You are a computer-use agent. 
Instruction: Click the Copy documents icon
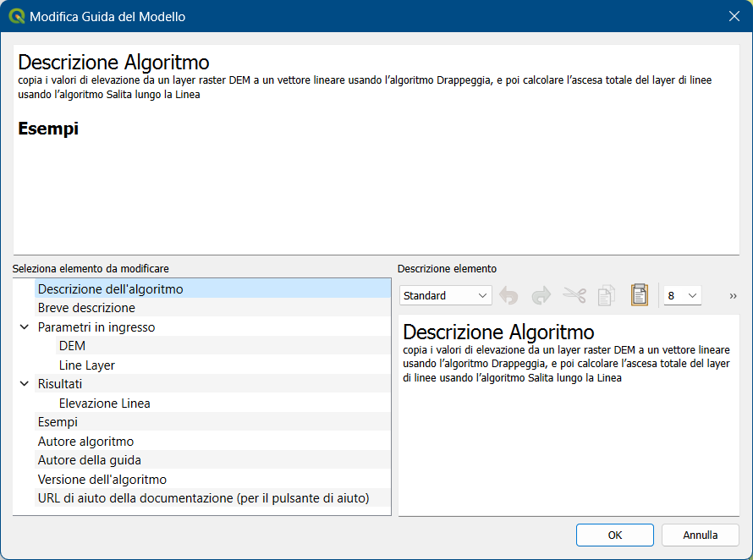(x=607, y=295)
